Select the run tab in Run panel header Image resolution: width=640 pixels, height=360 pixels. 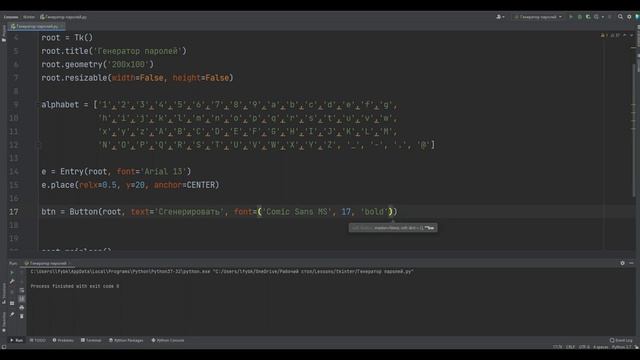click(46, 263)
